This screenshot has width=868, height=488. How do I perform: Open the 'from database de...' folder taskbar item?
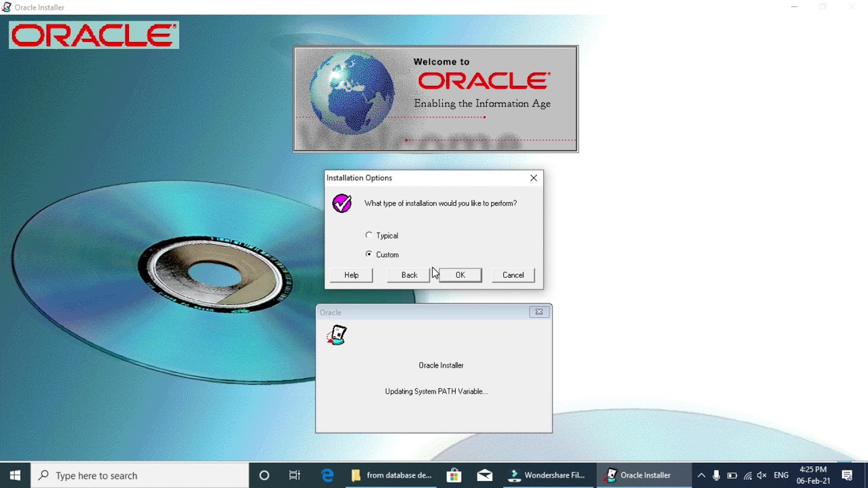[392, 475]
